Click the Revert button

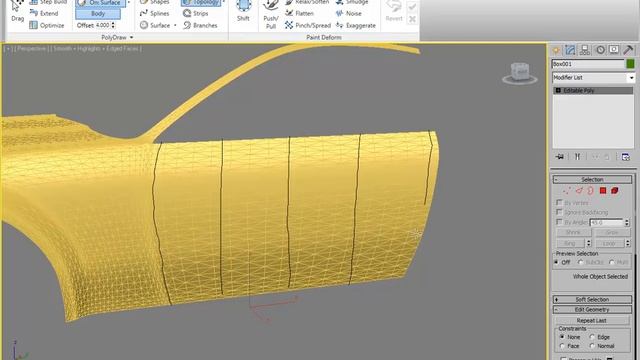click(393, 11)
